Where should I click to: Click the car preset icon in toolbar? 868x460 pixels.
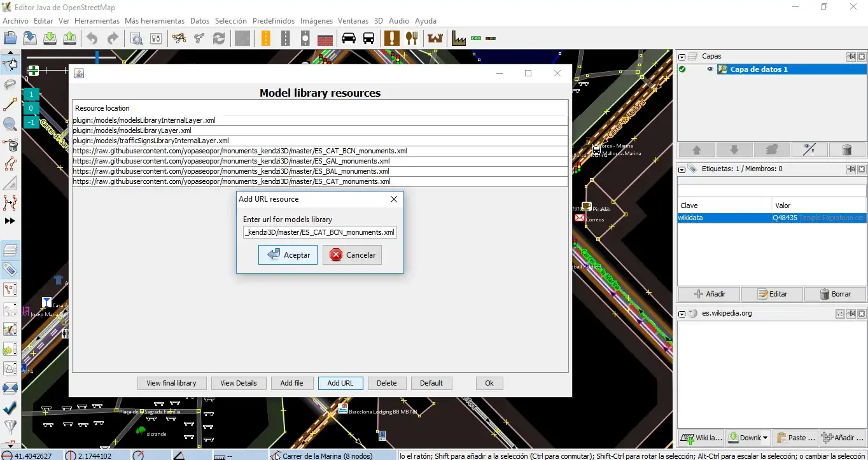(x=348, y=38)
